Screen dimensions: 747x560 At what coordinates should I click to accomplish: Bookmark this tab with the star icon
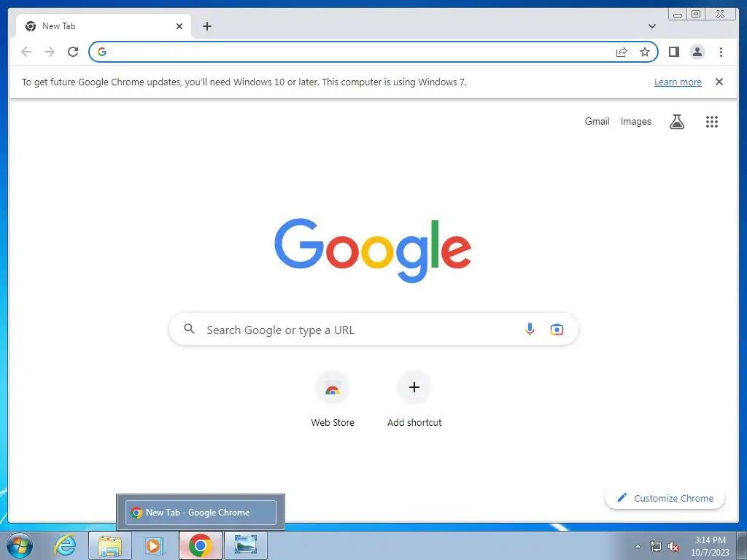(x=645, y=52)
